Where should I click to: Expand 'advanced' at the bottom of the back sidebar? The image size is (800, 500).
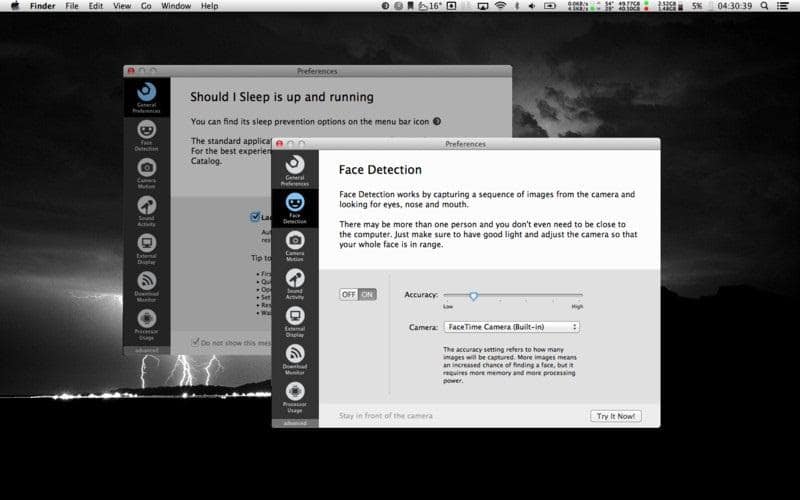point(147,350)
